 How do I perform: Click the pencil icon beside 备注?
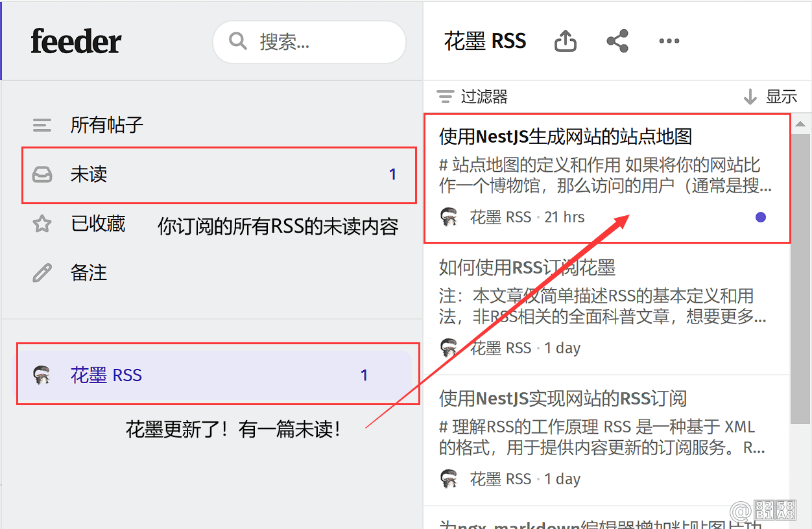point(42,273)
